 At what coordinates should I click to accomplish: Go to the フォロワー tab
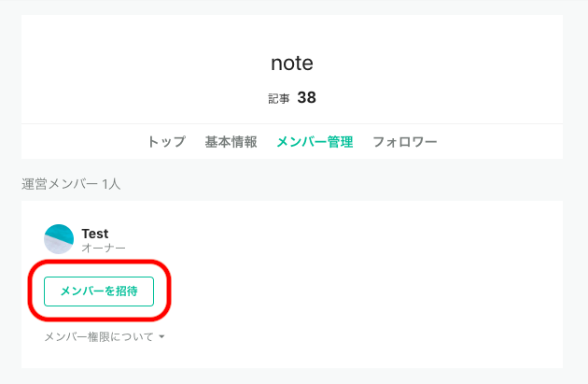[x=405, y=142]
